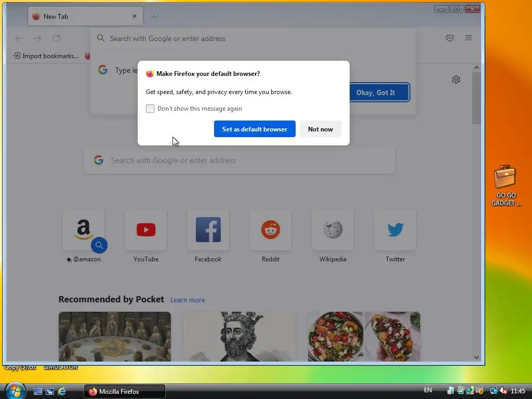The image size is (532, 399).
Task: Click the page scrollbar down arrow
Action: click(x=476, y=357)
